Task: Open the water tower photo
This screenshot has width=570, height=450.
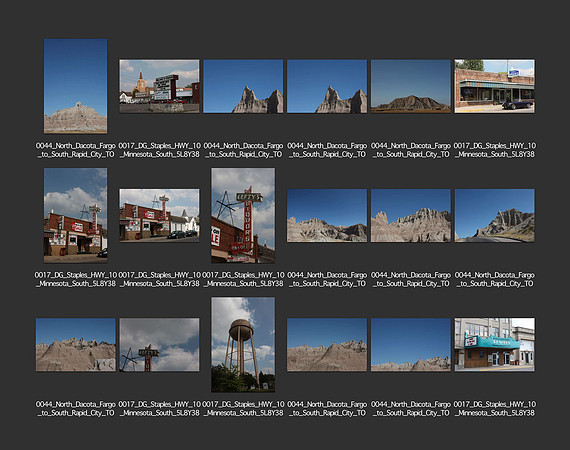Action: (x=243, y=345)
